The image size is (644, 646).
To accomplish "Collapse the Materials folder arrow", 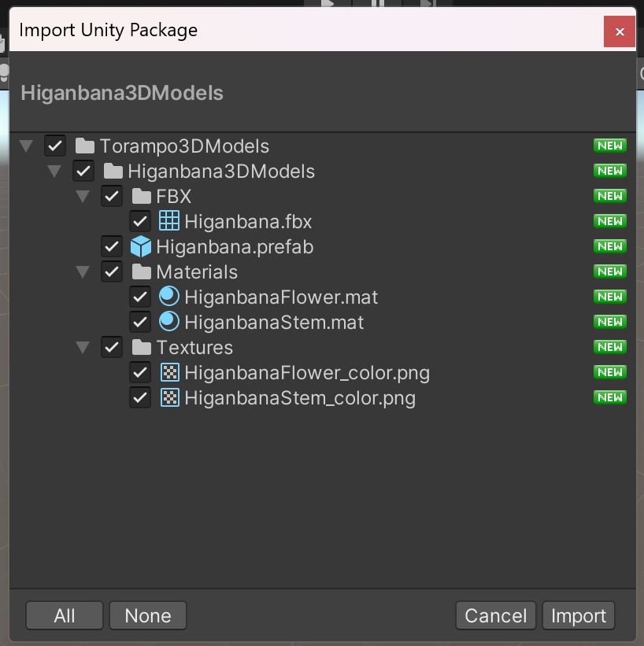I will pyautogui.click(x=83, y=272).
